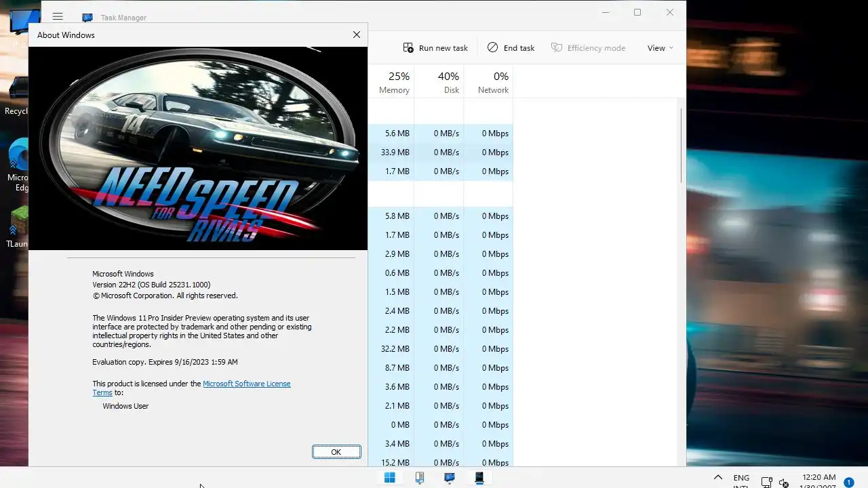868x488 pixels.
Task: Open the notification badge showing 1
Action: tap(848, 483)
